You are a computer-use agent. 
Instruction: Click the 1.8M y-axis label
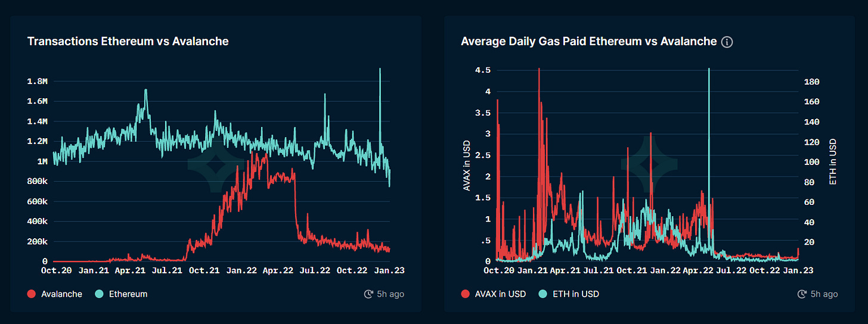coord(38,81)
